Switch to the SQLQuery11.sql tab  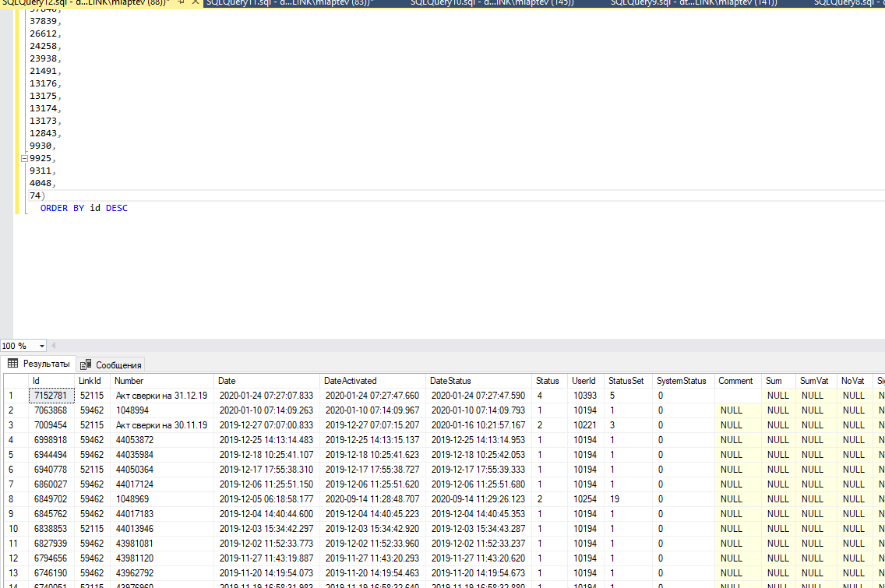tap(290, 3)
